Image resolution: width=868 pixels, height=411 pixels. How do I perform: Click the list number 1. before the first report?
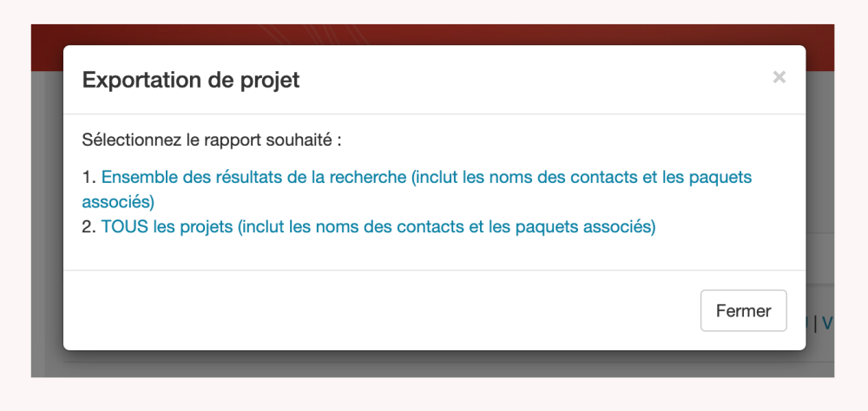pyautogui.click(x=89, y=178)
